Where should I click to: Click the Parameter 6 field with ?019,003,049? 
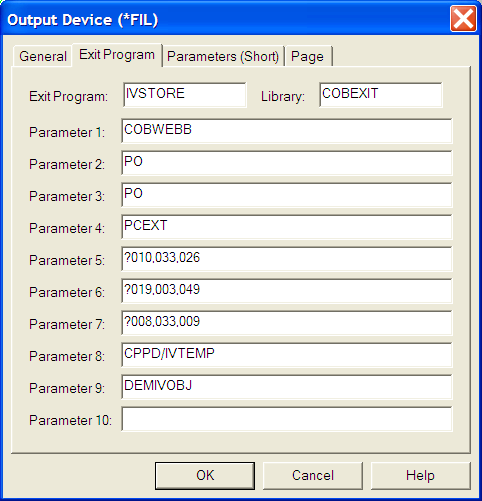click(287, 291)
